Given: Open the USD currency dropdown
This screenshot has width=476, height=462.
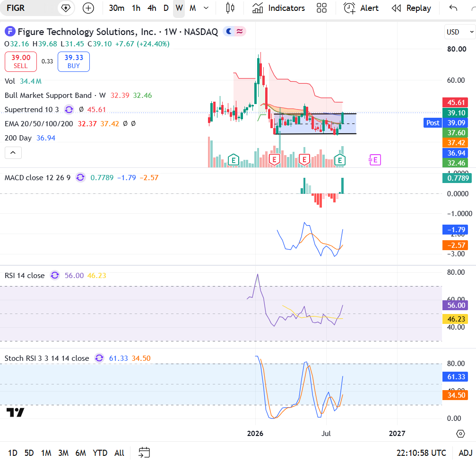Looking at the screenshot, I should [459, 32].
